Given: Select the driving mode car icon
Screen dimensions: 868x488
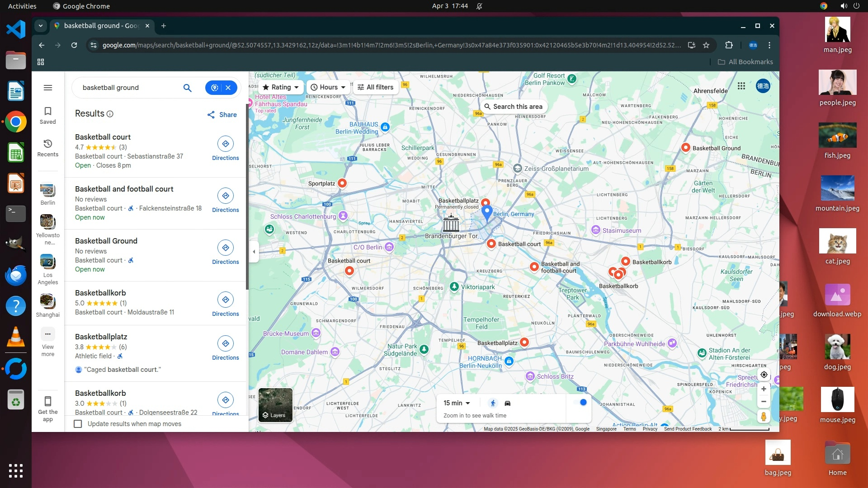Looking at the screenshot, I should click(508, 403).
